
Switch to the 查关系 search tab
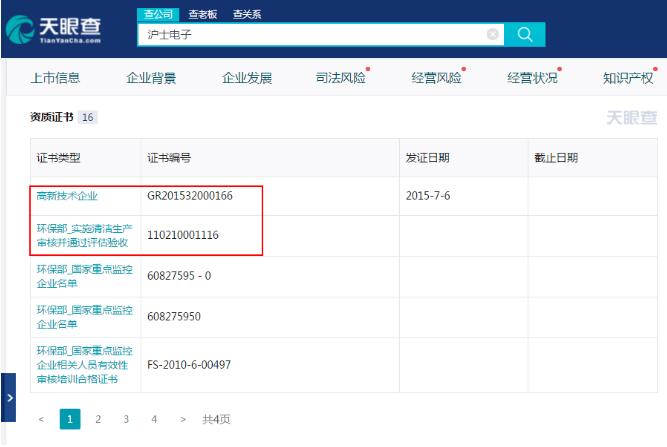point(247,14)
